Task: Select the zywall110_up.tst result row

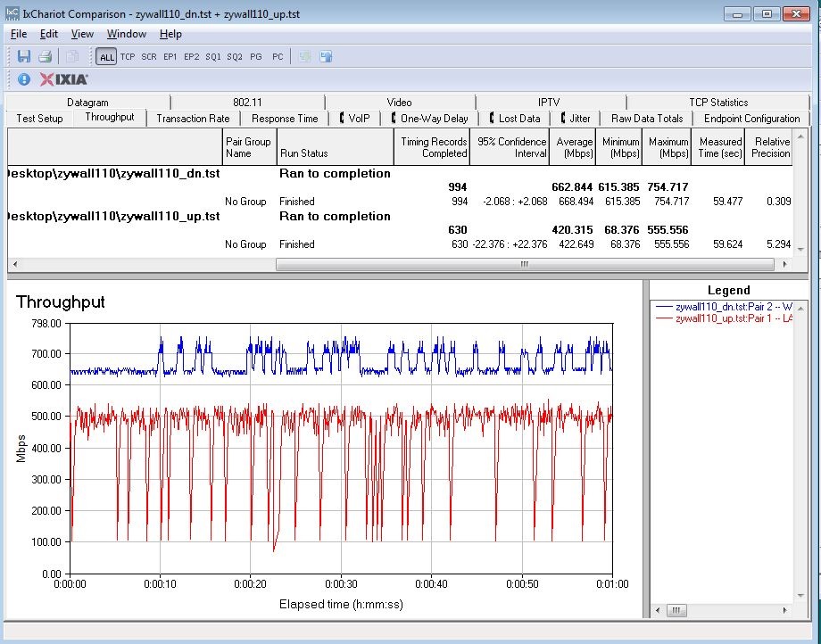Action: click(400, 217)
